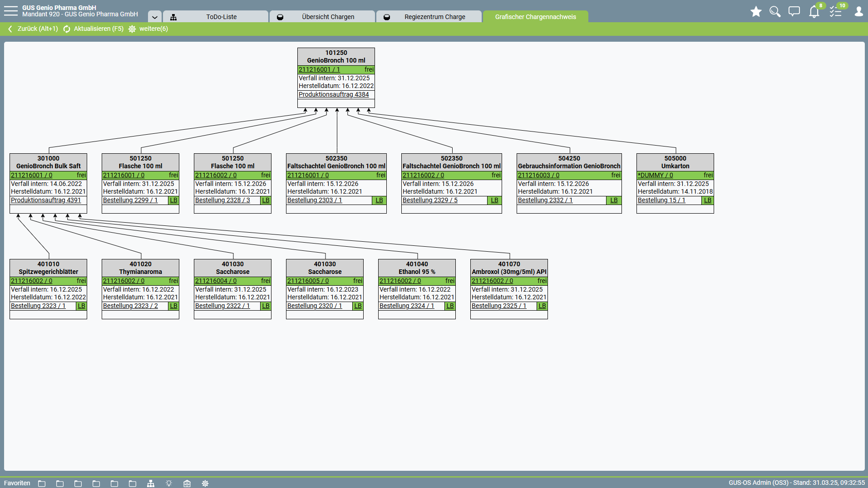Switch to the ToDo-Liste tab
This screenshot has height=488, width=868.
(216, 17)
